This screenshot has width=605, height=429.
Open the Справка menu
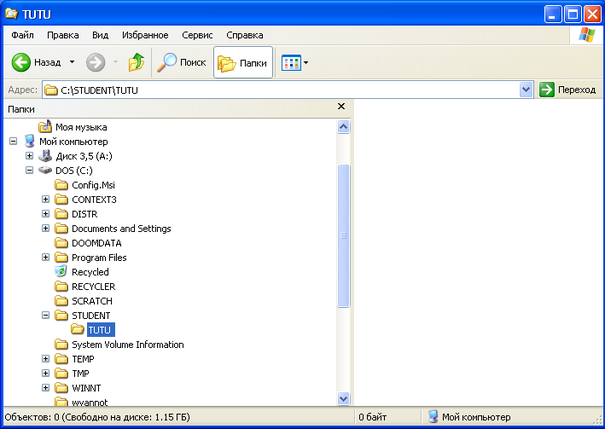point(245,35)
